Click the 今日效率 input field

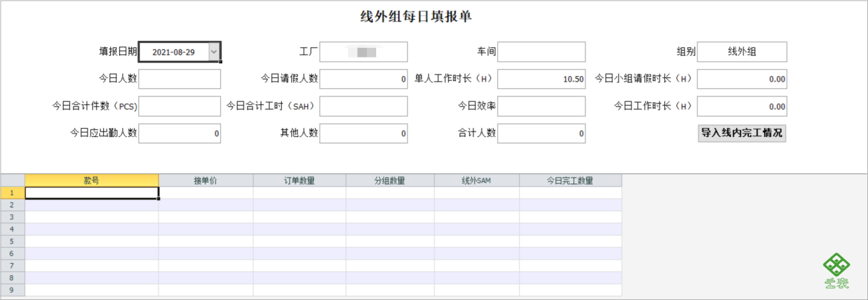[x=541, y=106]
